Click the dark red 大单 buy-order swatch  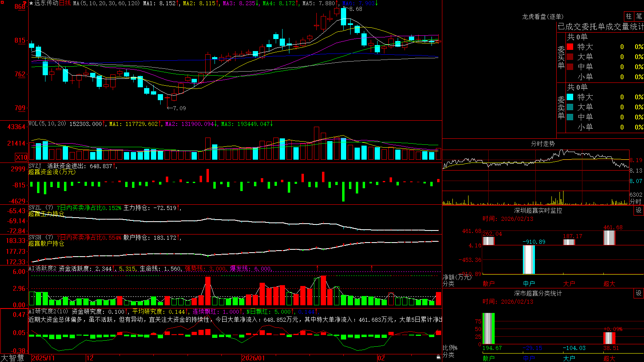click(570, 57)
